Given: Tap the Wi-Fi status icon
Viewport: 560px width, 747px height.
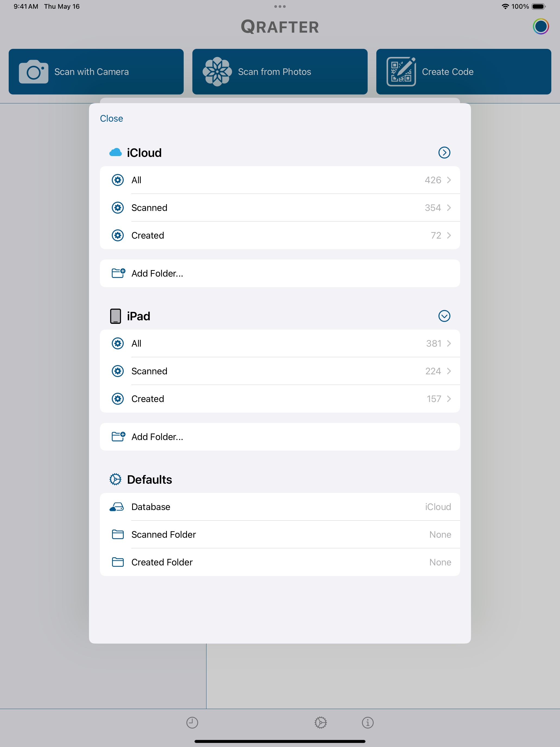Looking at the screenshot, I should click(x=505, y=7).
